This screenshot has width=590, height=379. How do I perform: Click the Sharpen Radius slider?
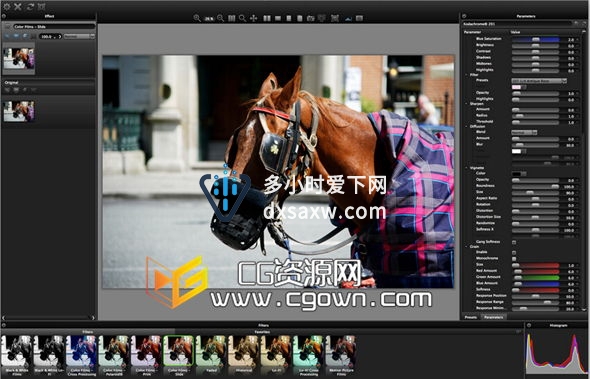point(535,116)
